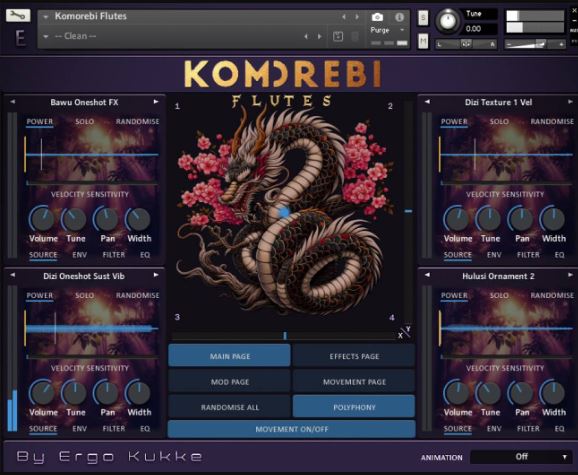The height and width of the screenshot is (475, 578).
Task: Click RANDOMISE on Dizi Texture 1 Vel layer
Action: tap(552, 122)
